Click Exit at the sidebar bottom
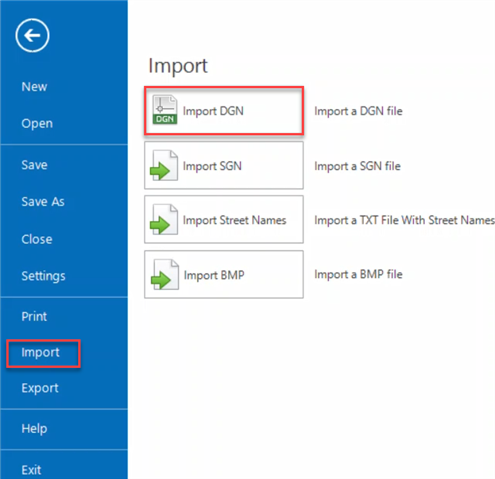This screenshot has width=495, height=479. tap(31, 470)
